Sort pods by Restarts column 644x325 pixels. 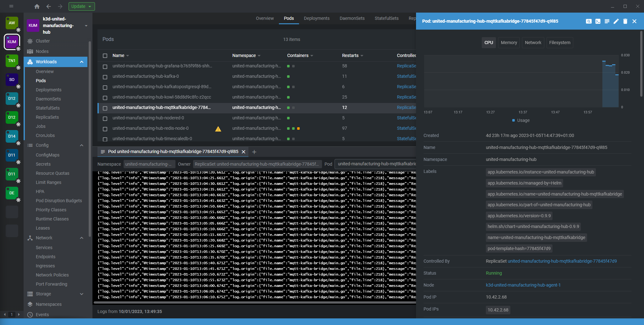pyautogui.click(x=353, y=55)
